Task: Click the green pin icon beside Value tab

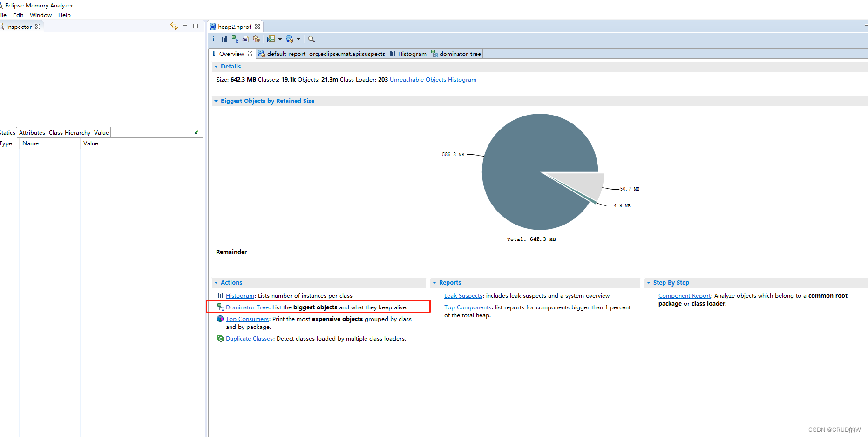Action: (197, 132)
